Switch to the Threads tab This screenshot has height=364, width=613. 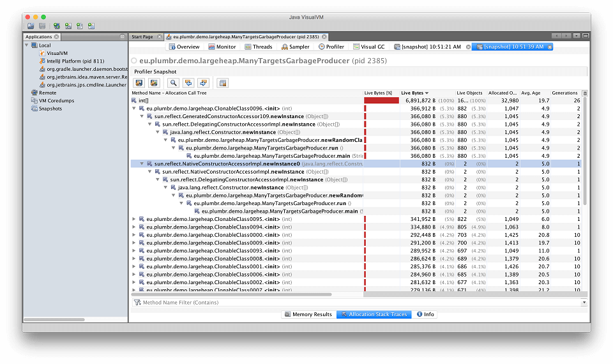(258, 47)
